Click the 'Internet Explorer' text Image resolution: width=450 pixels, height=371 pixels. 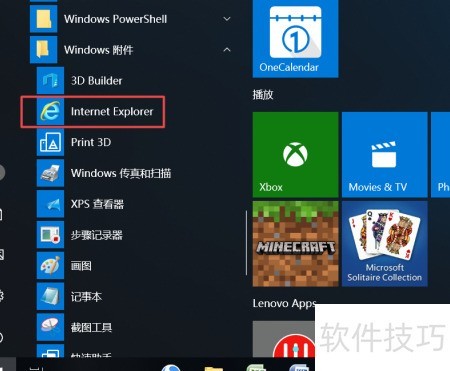tap(112, 111)
